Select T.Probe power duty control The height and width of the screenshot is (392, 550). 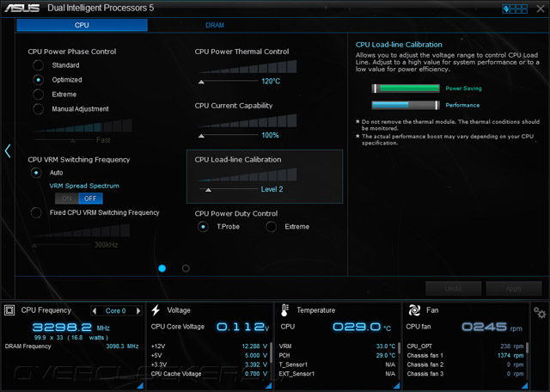[x=203, y=227]
